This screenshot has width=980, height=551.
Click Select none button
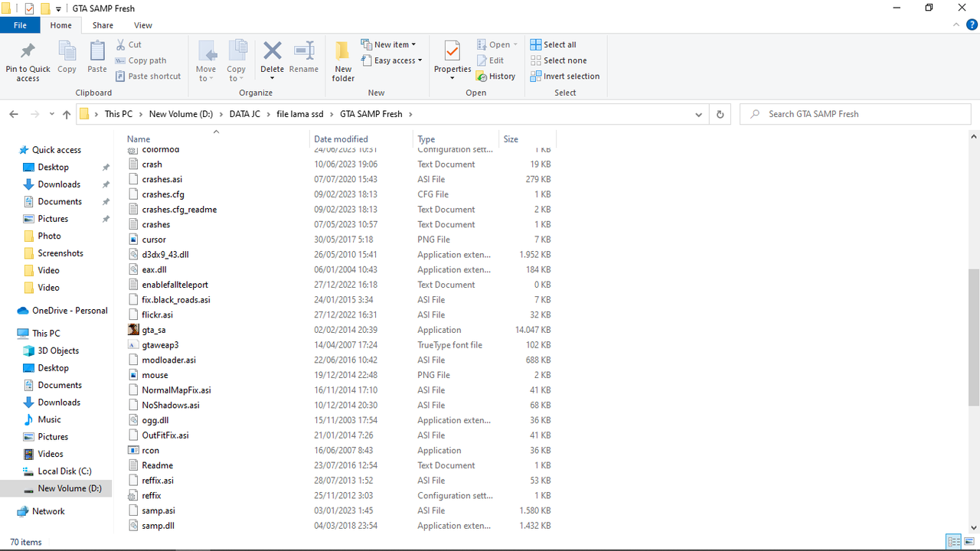click(558, 60)
